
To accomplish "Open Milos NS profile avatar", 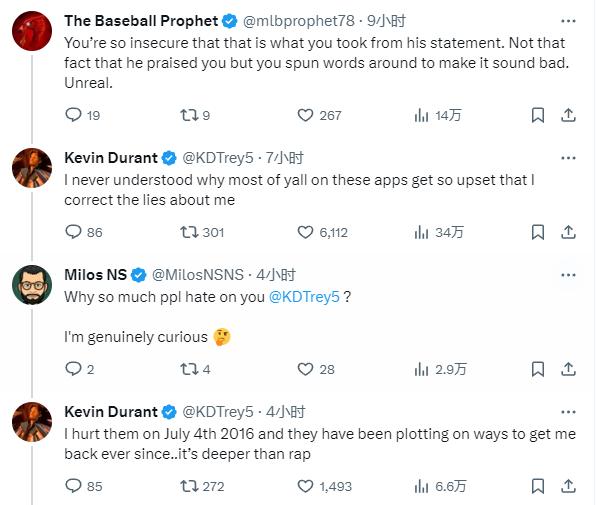I will 32,285.
